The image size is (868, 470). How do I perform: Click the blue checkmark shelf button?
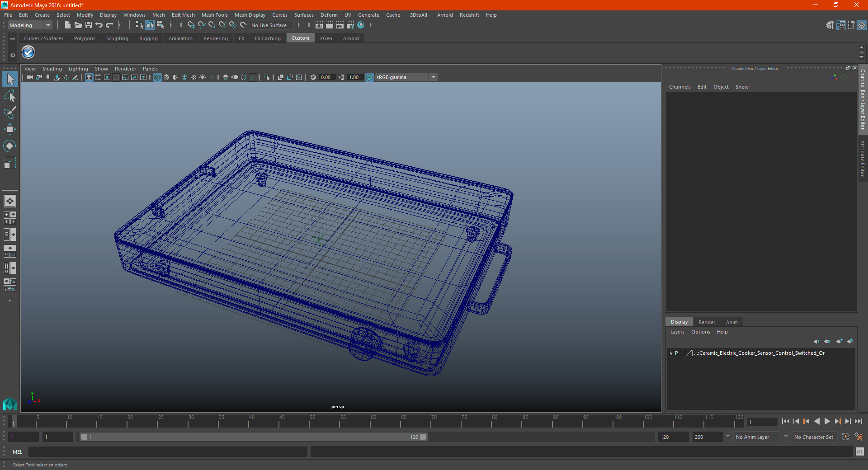(28, 52)
